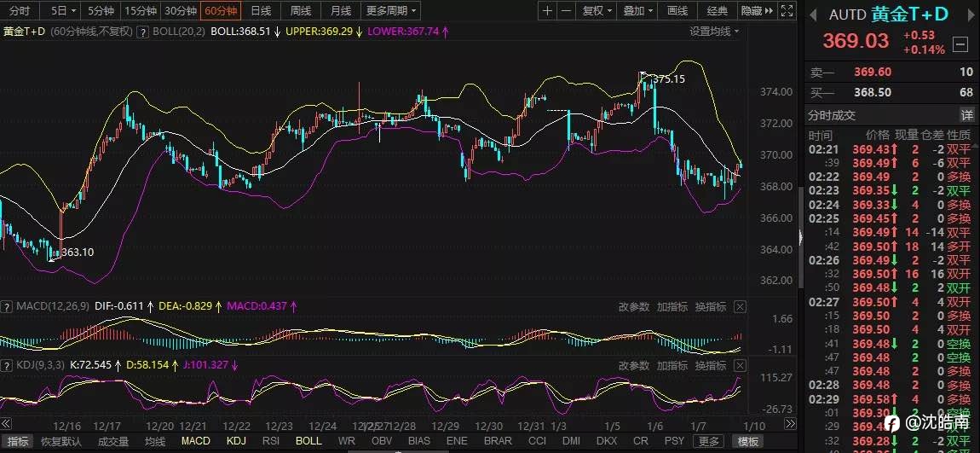The width and height of the screenshot is (980, 453).
Task: Switch to 15分钟 period tab
Action: click(140, 10)
